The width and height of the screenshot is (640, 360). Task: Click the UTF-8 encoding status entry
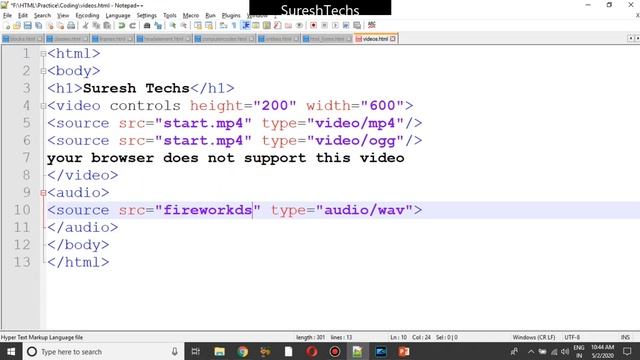coord(572,338)
